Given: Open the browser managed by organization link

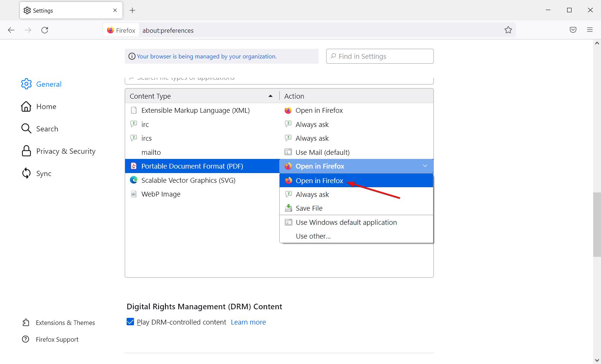Looking at the screenshot, I should [x=207, y=56].
